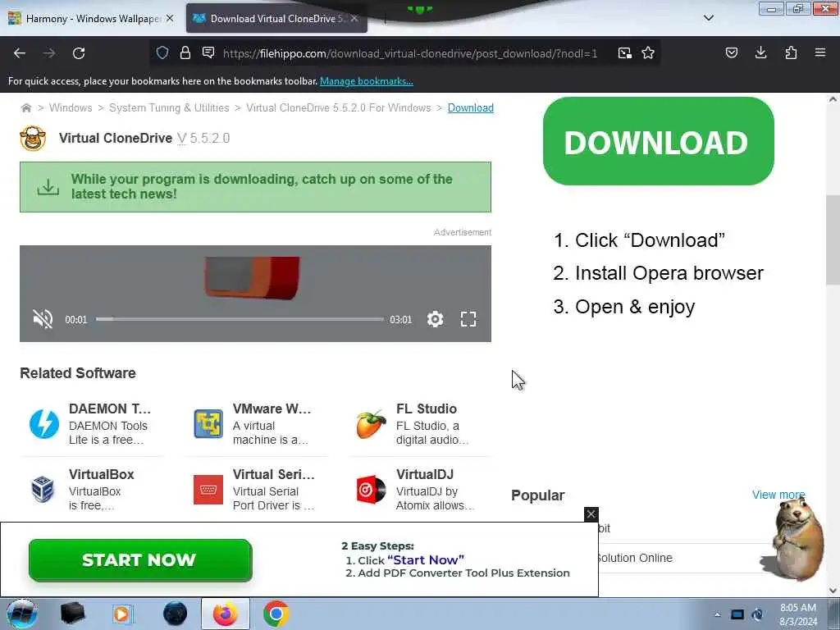
Task: Click the breadcrumb home icon
Action: tap(25, 108)
